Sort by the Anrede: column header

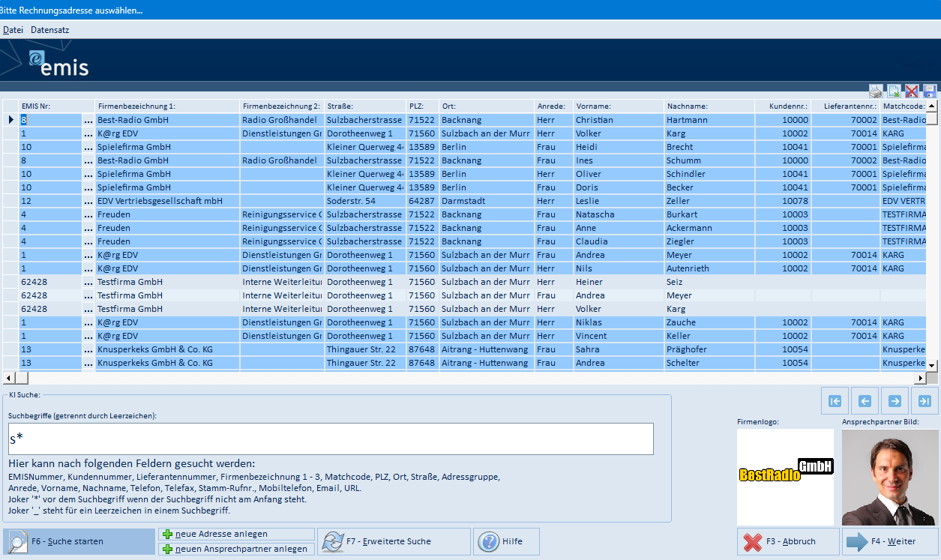coord(554,106)
